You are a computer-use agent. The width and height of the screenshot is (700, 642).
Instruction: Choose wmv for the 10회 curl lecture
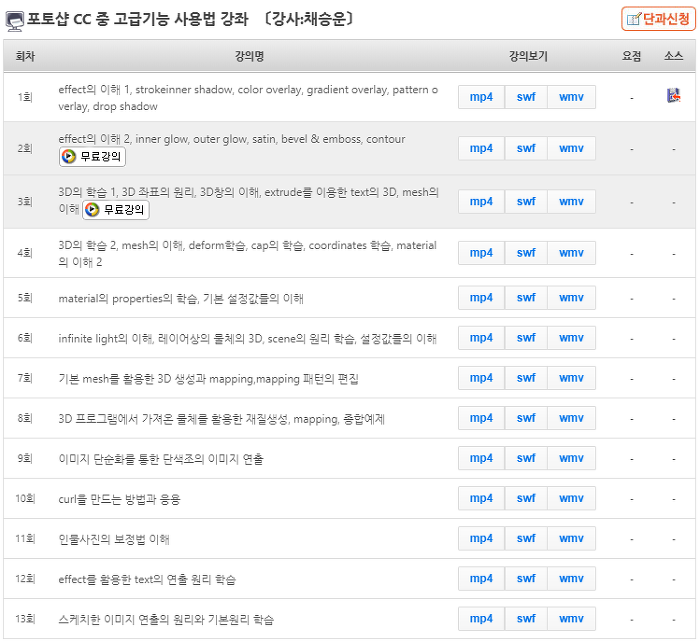tap(571, 499)
